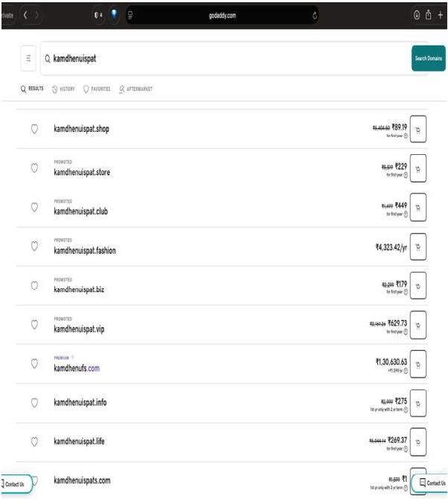Favorite kamdhenuispat.club with heart icon

[34, 207]
